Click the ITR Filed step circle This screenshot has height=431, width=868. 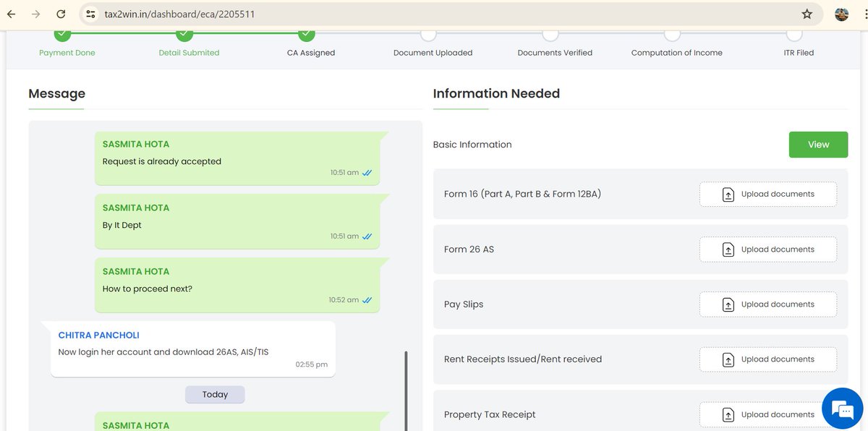pyautogui.click(x=794, y=34)
